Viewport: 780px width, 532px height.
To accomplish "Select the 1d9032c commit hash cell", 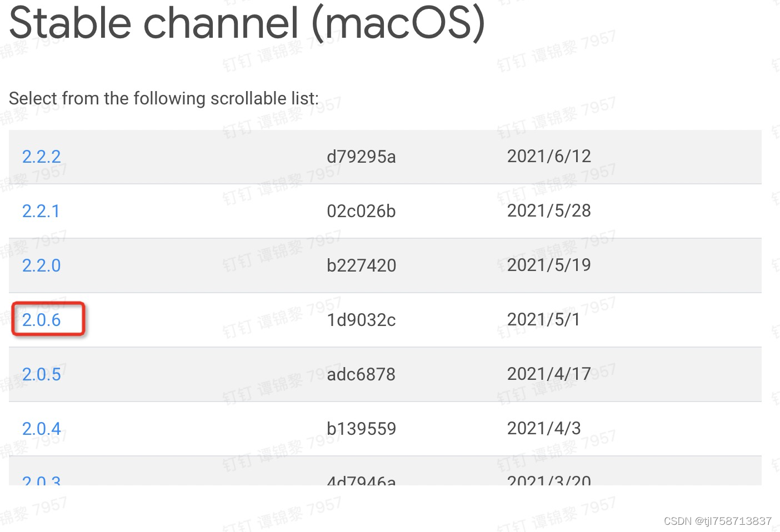I will click(361, 320).
